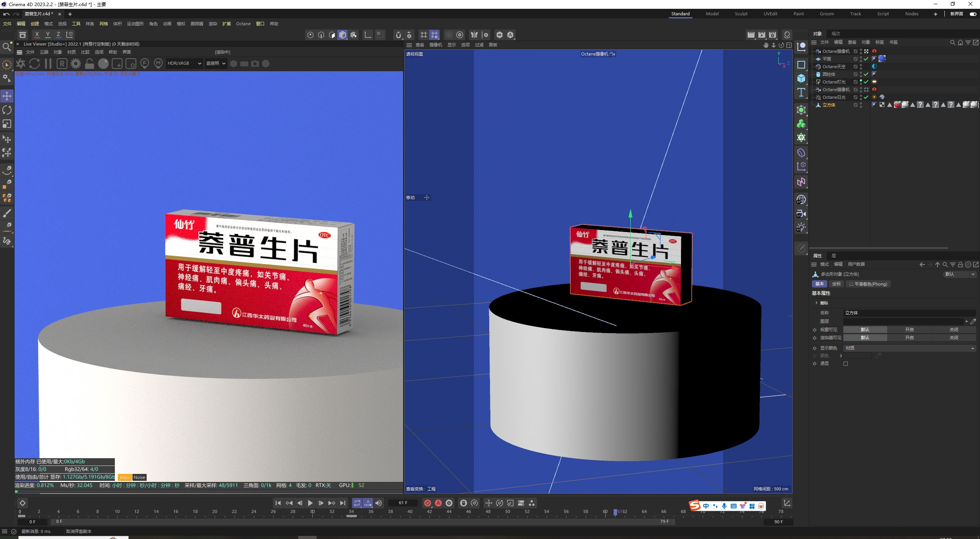This screenshot has width=980, height=539.
Task: Select the Rotate tool in left toolbar
Action: (7, 110)
